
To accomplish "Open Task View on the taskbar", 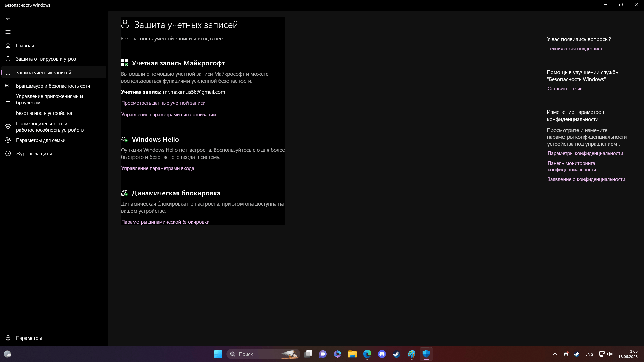I will click(308, 354).
